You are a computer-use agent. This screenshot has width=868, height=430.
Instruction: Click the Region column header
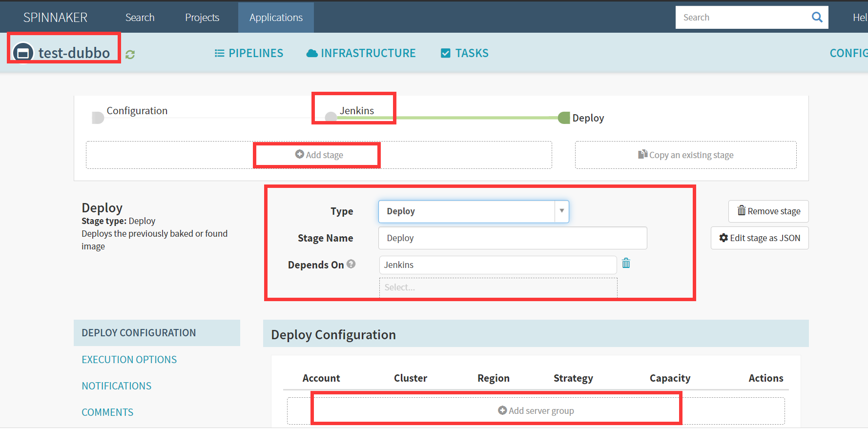click(x=494, y=378)
